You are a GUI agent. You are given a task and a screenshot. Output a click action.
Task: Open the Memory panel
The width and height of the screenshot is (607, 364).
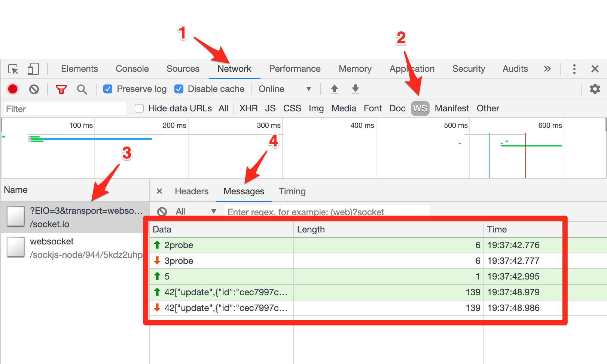tap(355, 69)
